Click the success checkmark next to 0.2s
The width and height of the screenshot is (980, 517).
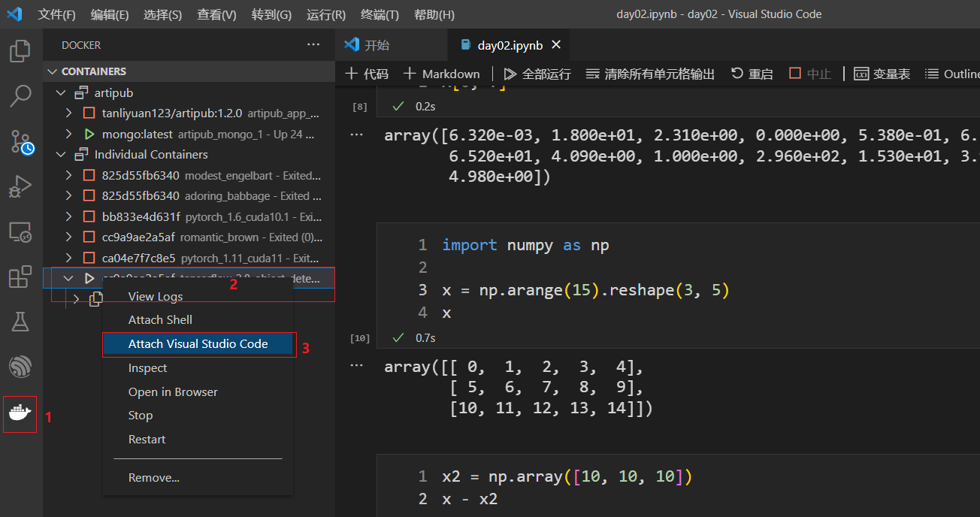pyautogui.click(x=400, y=107)
